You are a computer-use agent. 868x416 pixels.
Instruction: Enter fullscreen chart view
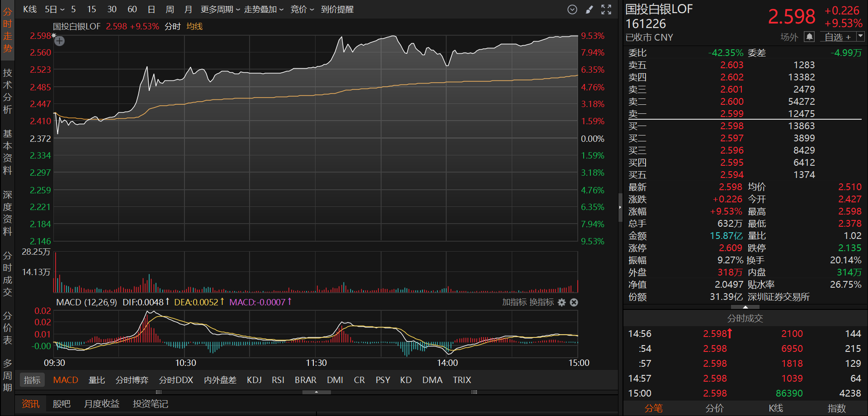(x=606, y=9)
